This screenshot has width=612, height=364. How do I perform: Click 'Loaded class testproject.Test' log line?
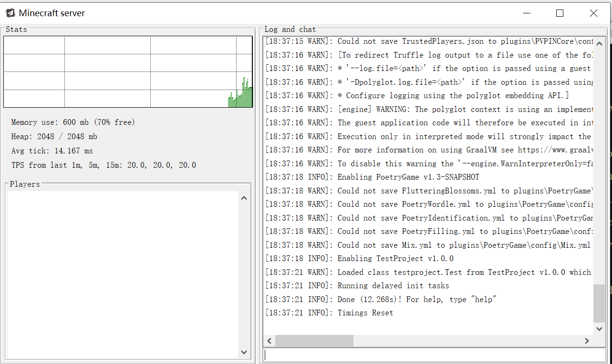(428, 273)
